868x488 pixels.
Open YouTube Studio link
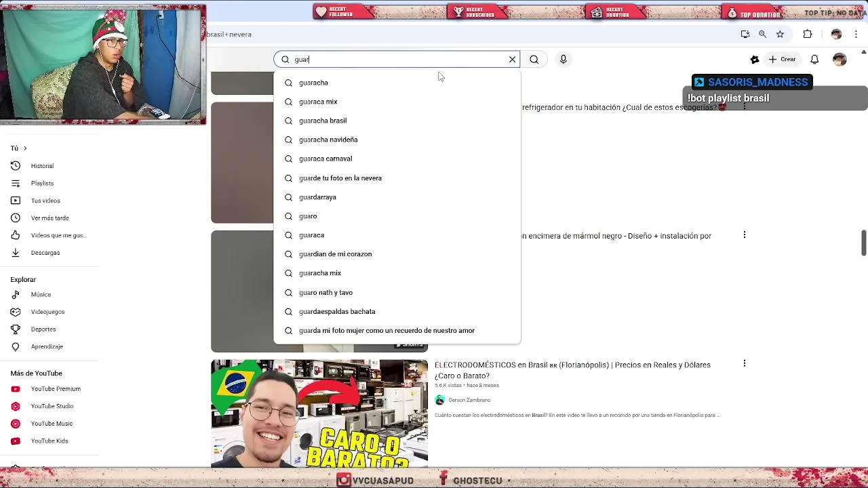coord(52,407)
